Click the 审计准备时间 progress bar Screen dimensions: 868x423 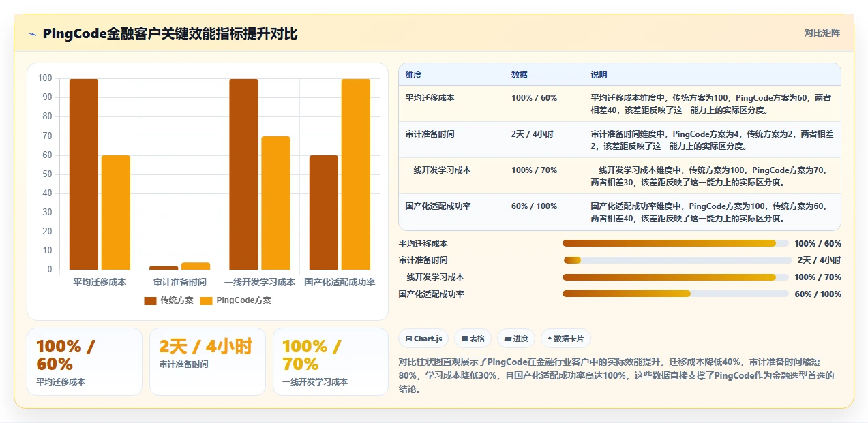[x=678, y=260]
